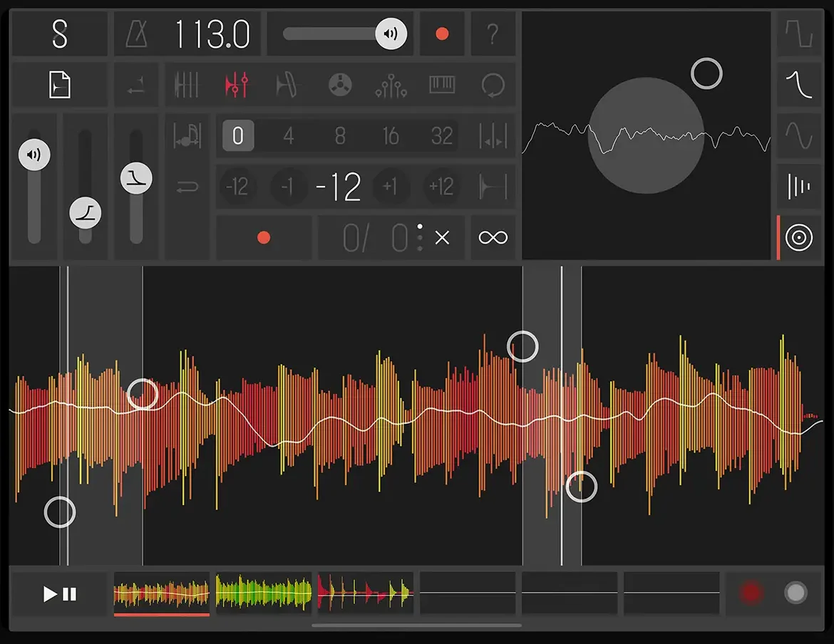Viewport: 834px width, 644px height.
Task: Click the swap arrows icon
Action: tap(136, 85)
